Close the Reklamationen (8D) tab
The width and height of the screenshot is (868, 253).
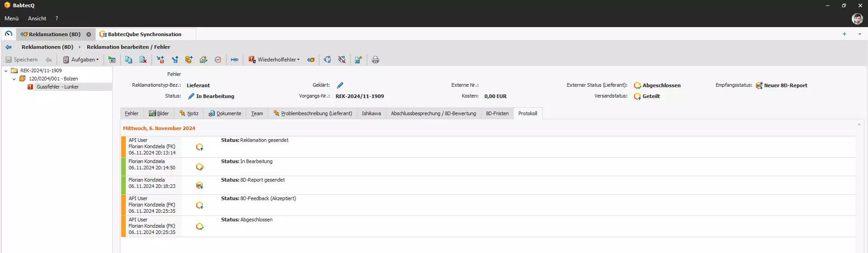(x=89, y=34)
